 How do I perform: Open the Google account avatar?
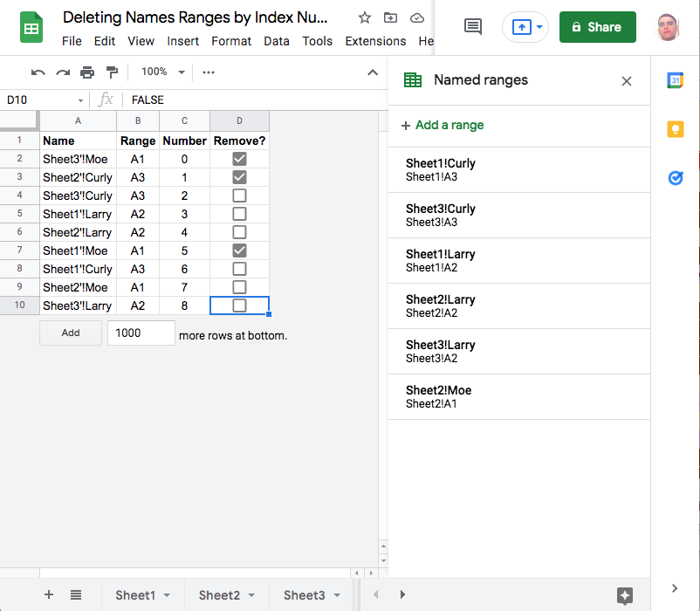[668, 27]
